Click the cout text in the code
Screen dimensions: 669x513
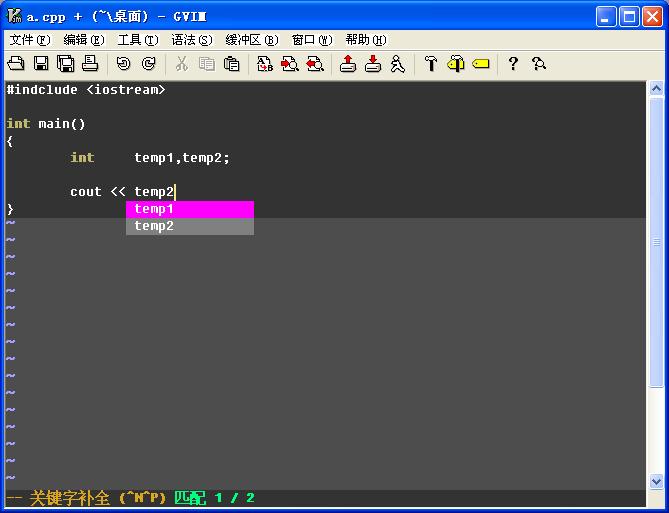[86, 192]
